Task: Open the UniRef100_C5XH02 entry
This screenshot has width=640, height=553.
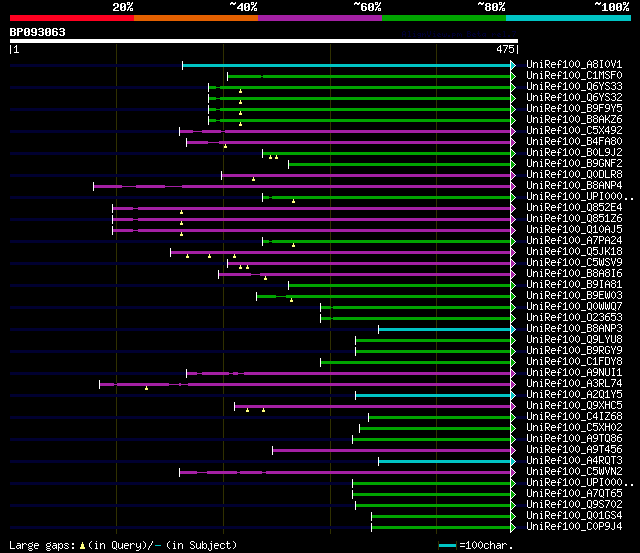Action: coord(574,428)
